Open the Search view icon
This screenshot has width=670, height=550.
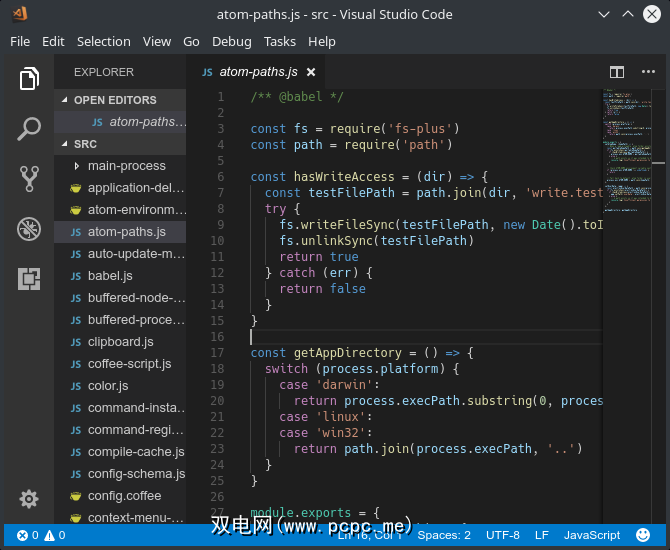pyautogui.click(x=29, y=129)
